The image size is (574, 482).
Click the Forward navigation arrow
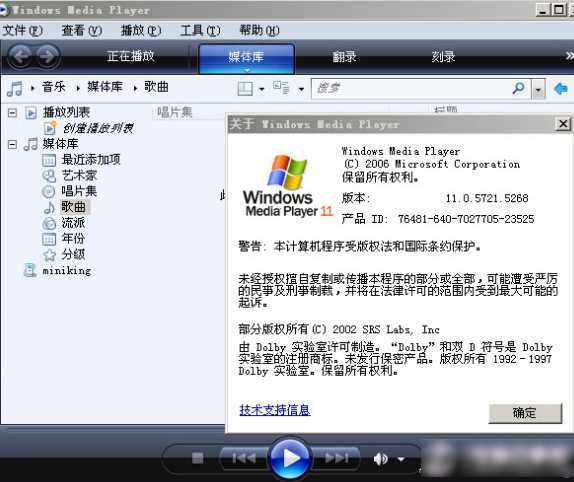[48, 57]
